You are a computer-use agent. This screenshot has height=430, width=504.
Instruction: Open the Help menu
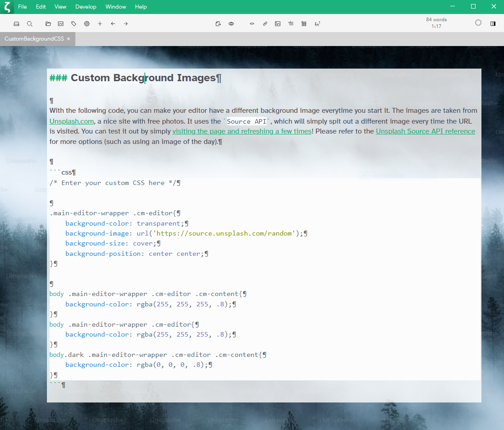(141, 7)
